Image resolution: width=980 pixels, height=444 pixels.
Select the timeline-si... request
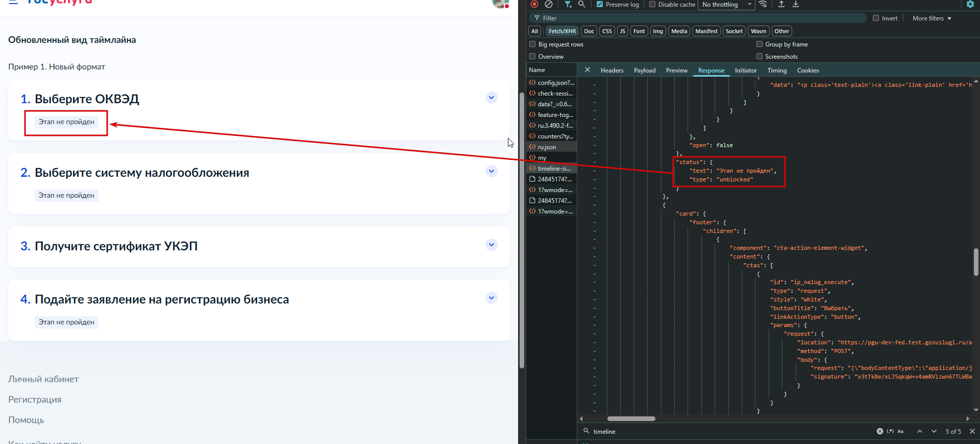(x=552, y=169)
